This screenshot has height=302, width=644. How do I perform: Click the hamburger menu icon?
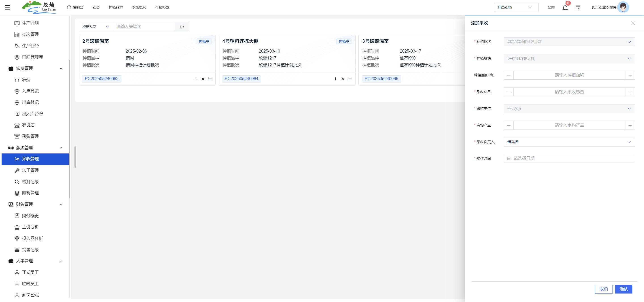click(x=8, y=7)
